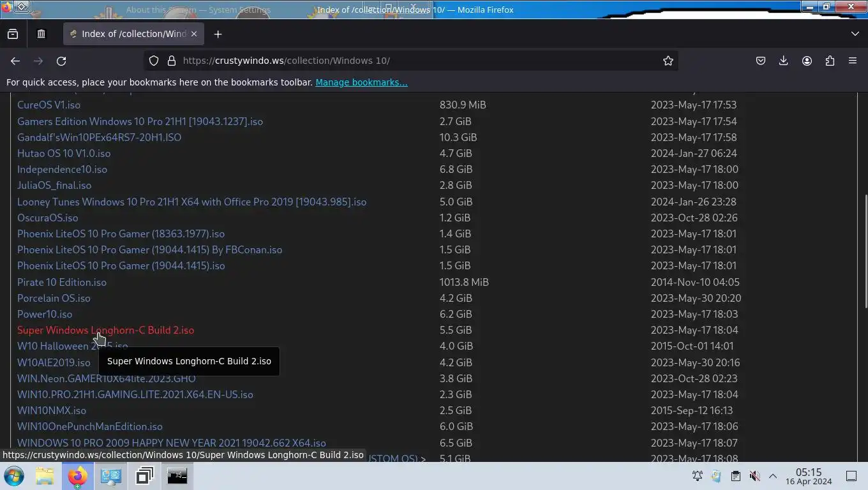868x490 pixels.
Task: Switch to Firefox in taskbar
Action: click(77, 476)
